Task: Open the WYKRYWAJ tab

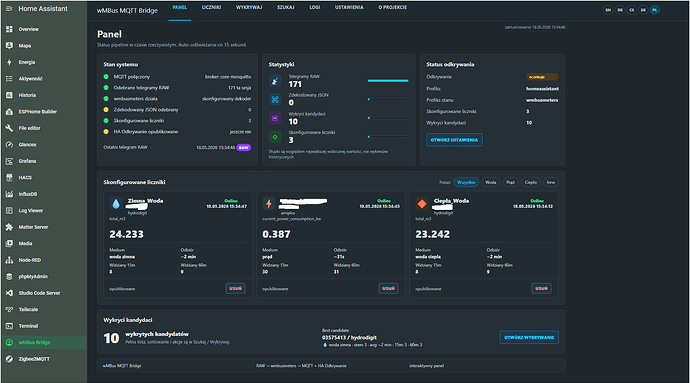Action: [249, 7]
